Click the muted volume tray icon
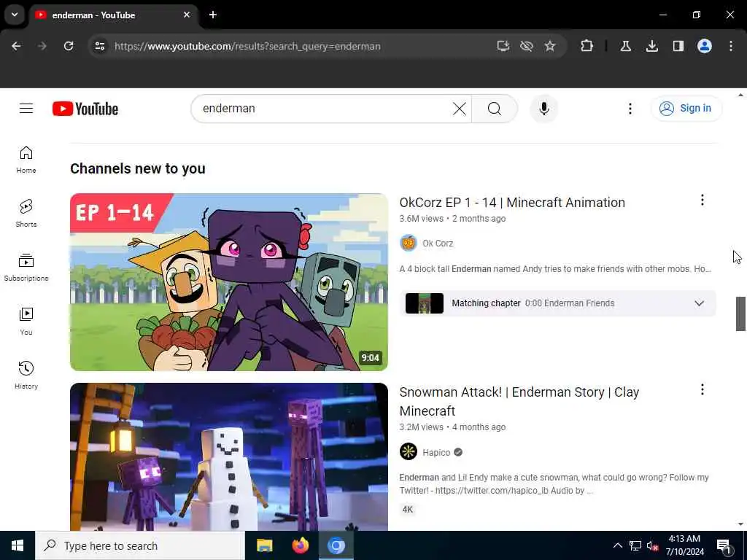747x560 pixels. coord(652,545)
